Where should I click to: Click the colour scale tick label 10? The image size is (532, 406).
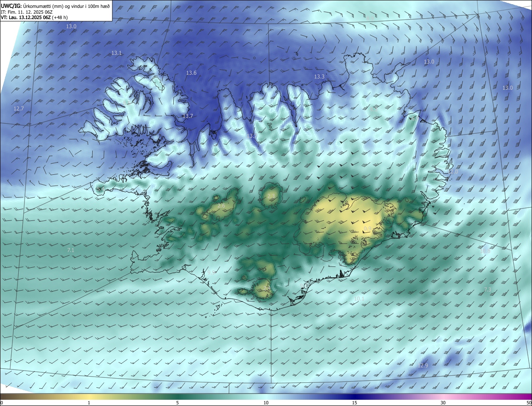266,403
